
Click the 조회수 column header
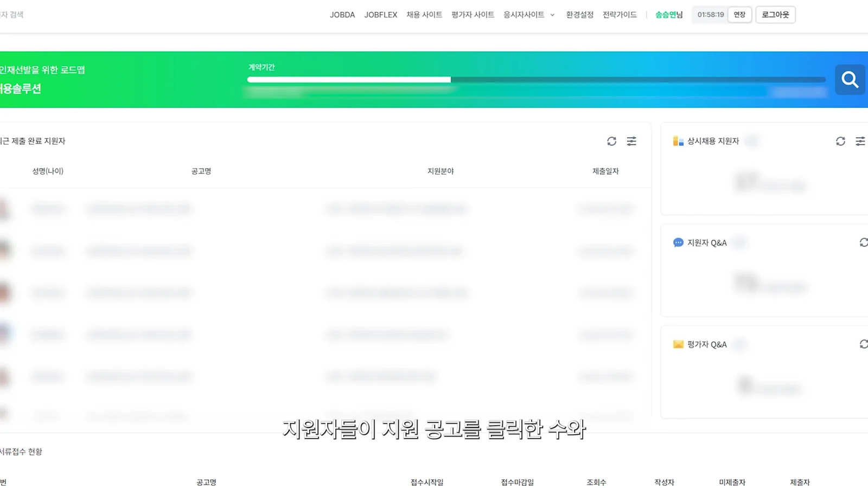(x=596, y=482)
